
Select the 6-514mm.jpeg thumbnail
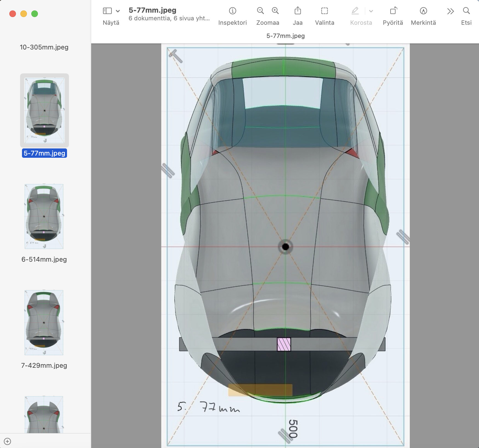coord(44,216)
